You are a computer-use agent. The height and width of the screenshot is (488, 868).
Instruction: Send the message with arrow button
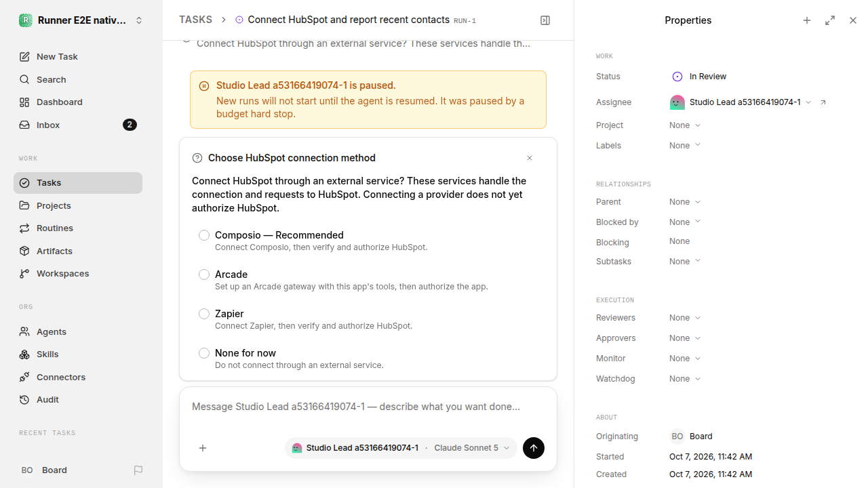coord(534,448)
